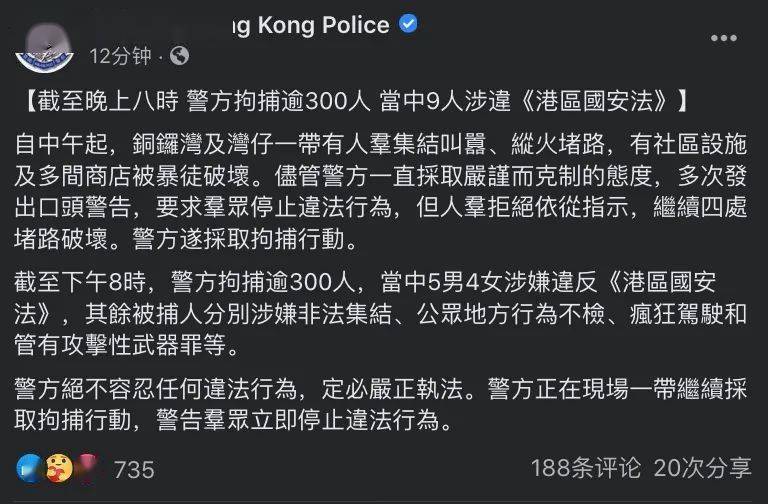Click the blue verified badge
The image size is (768, 504).
coord(409,25)
